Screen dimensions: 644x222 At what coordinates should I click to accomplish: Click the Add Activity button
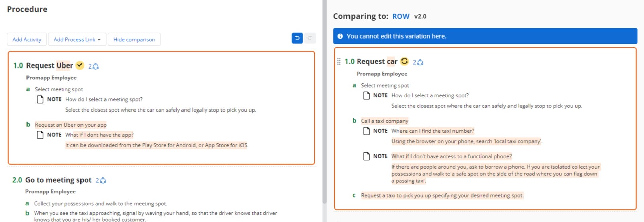tap(27, 39)
